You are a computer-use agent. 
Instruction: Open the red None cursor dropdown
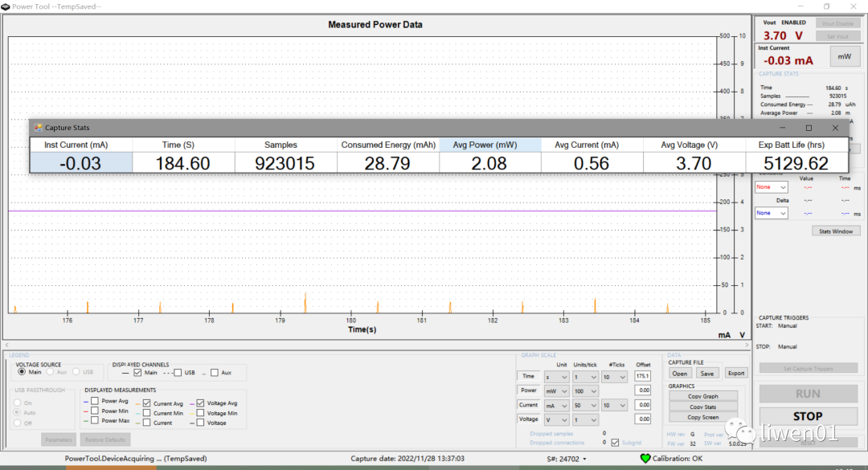click(x=771, y=186)
